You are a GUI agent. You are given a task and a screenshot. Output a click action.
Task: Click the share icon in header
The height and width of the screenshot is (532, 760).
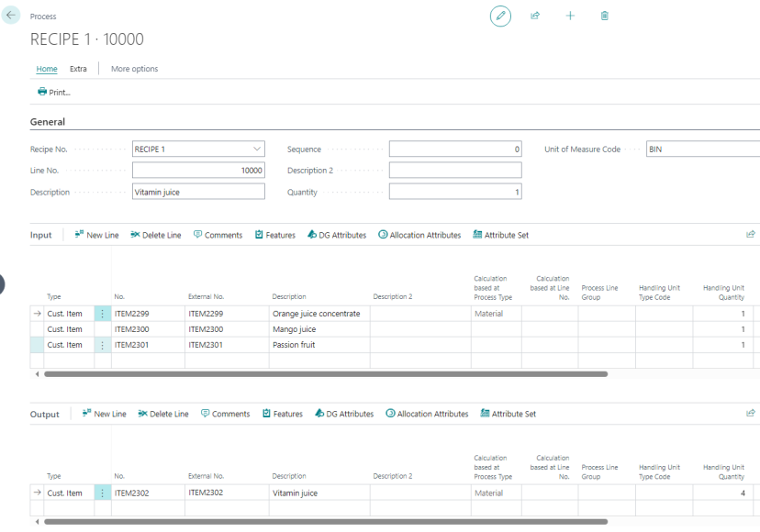click(x=535, y=16)
